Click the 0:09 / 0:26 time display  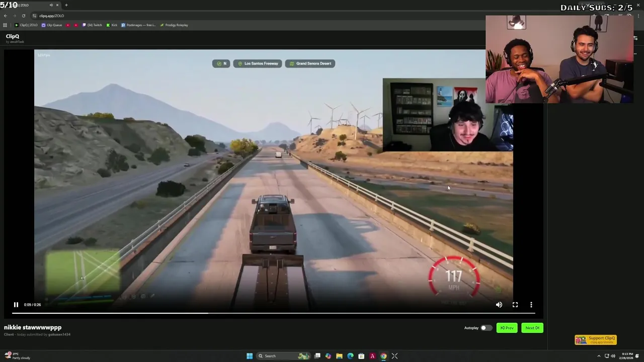[x=32, y=305]
